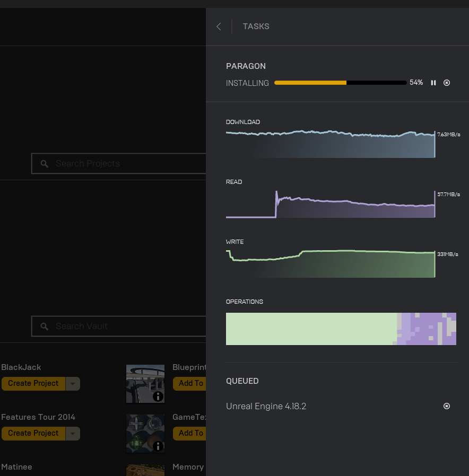Click Add To button beside Blueprints

pyautogui.click(x=190, y=383)
